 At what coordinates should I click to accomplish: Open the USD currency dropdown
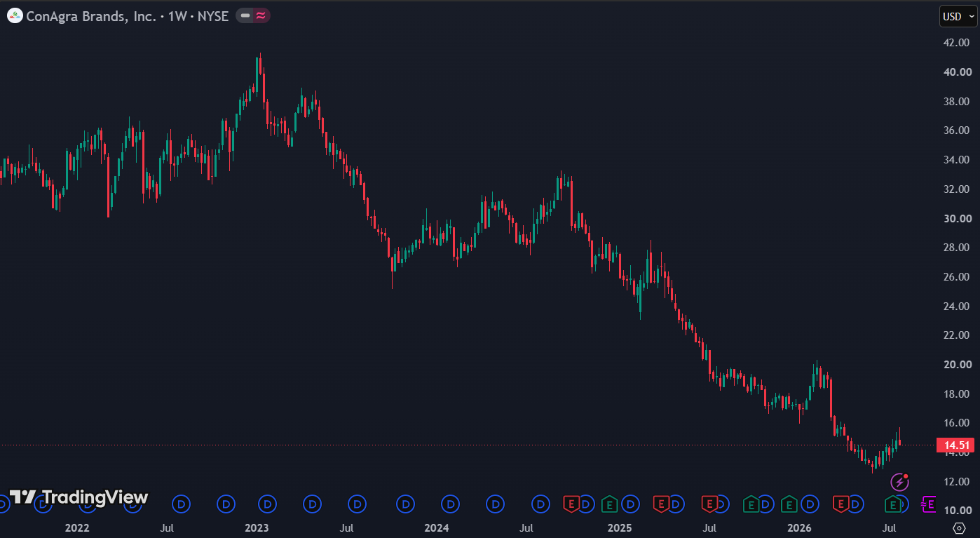[958, 17]
